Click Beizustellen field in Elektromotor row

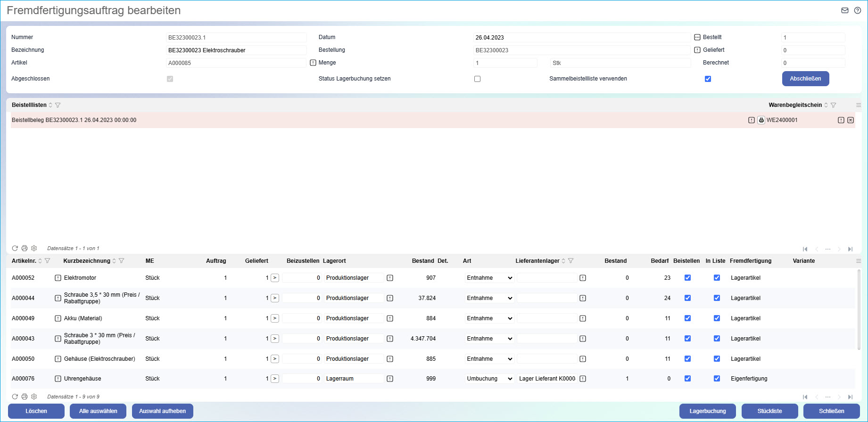coord(302,278)
